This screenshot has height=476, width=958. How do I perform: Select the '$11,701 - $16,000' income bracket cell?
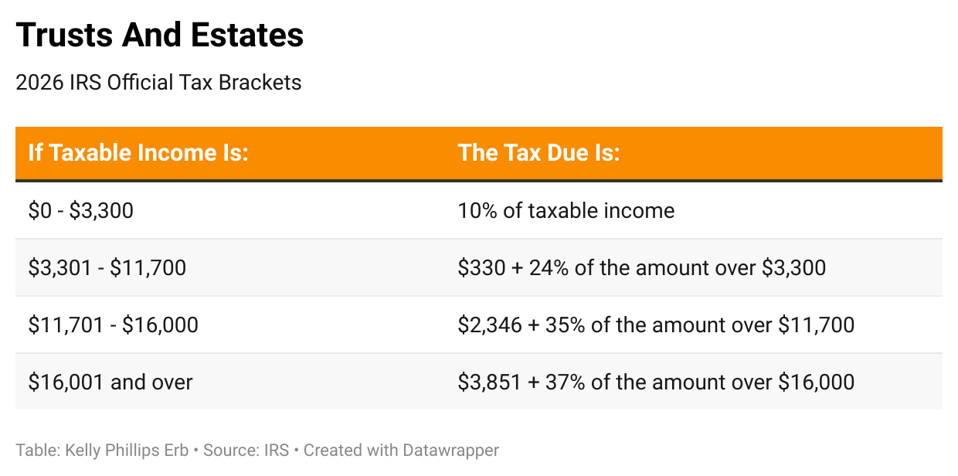click(113, 325)
